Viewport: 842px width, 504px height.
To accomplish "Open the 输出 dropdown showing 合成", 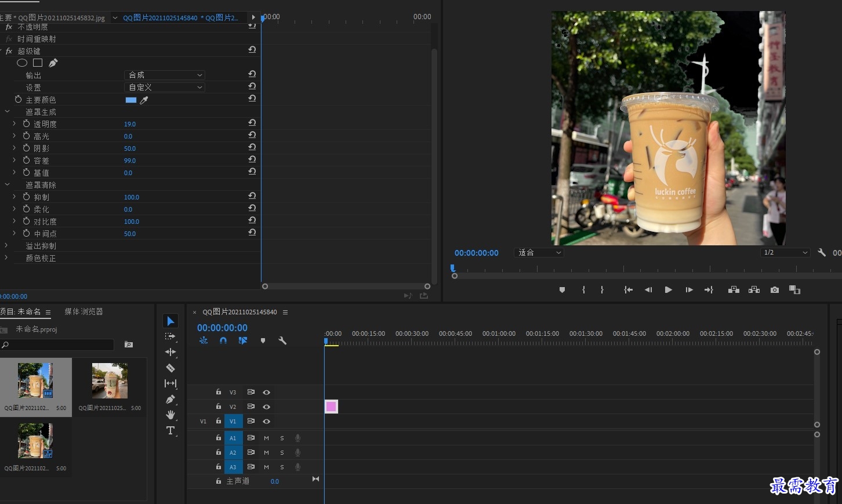I will [165, 75].
